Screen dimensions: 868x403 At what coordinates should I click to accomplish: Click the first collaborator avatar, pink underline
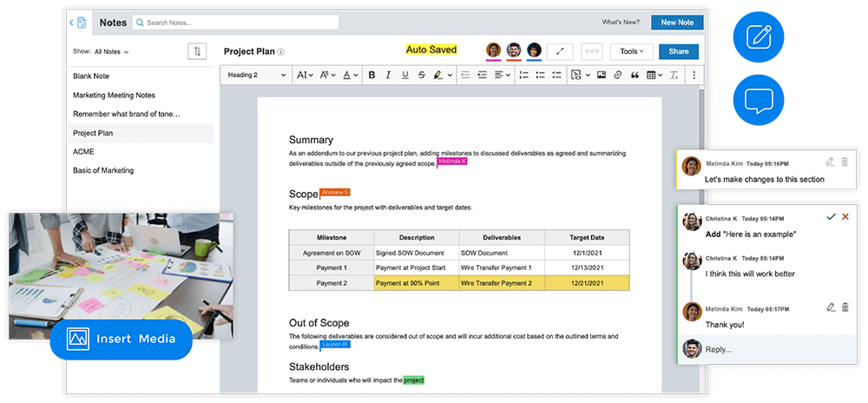493,51
